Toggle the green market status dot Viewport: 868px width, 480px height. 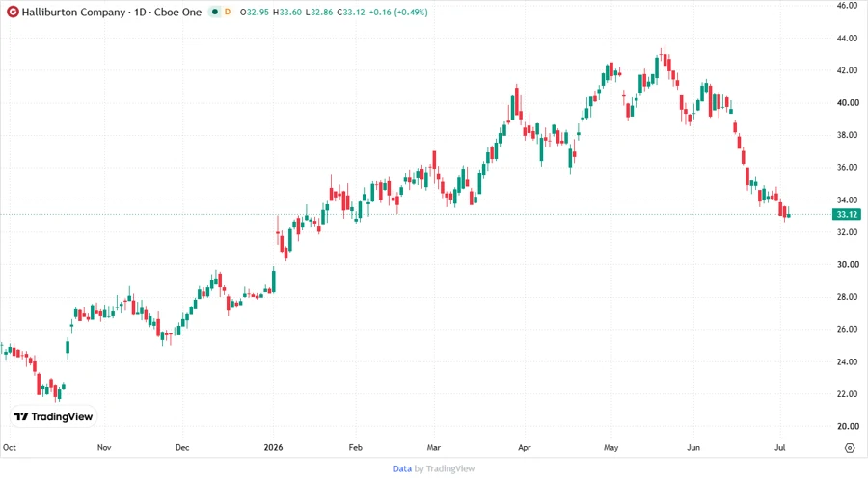click(215, 12)
